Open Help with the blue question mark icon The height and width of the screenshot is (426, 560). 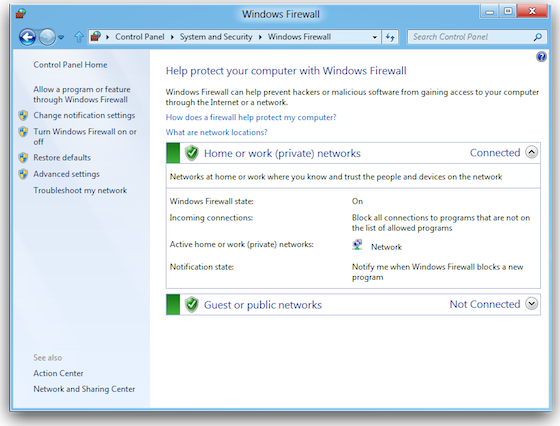pyautogui.click(x=541, y=56)
